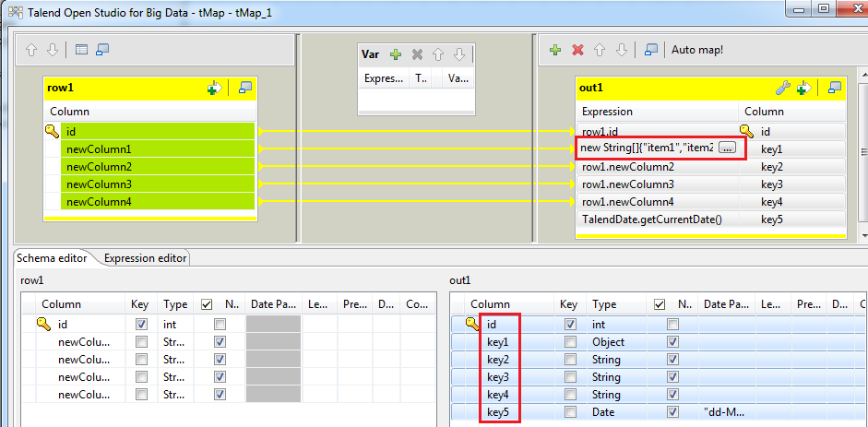This screenshot has width=868, height=427.
Task: Minimize all output tables icon
Action: click(x=651, y=50)
